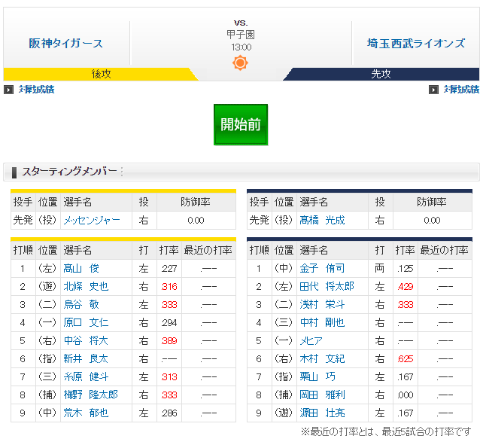Open 阪神タイガース team link
Screen dimensions: 483x448
pos(65,43)
